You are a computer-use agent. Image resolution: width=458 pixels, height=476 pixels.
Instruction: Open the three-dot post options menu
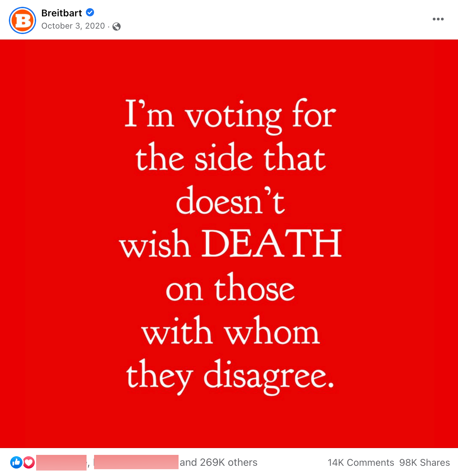[438, 19]
